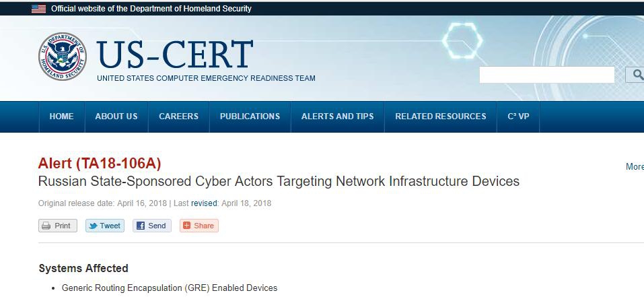Open the C³ VP navigation item

pyautogui.click(x=518, y=117)
